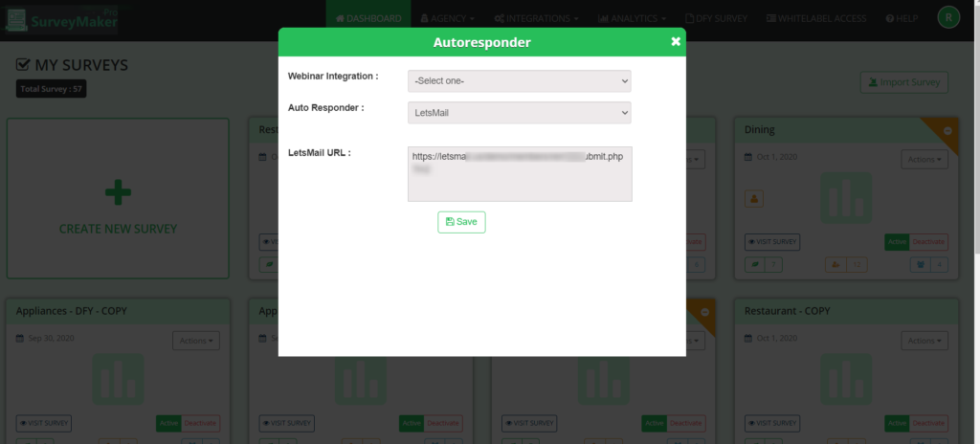Click the calendar icon on the Restaurant - COPY card
Image resolution: width=980 pixels, height=444 pixels.
click(x=748, y=339)
